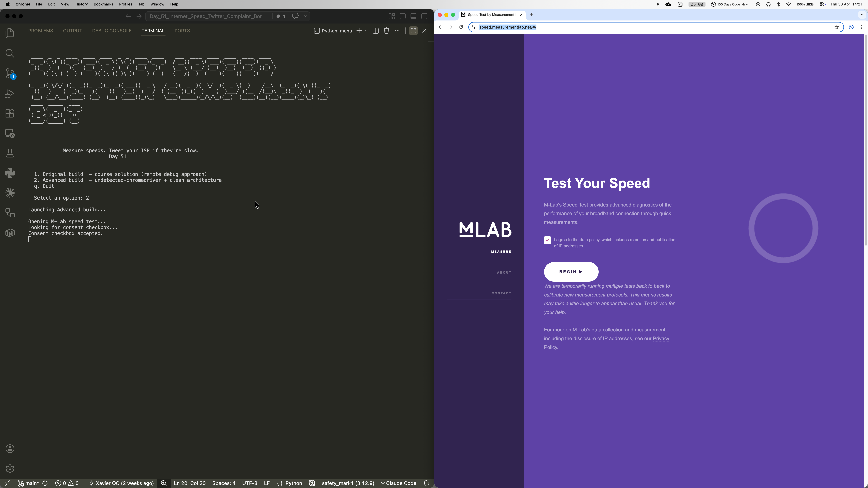This screenshot has width=868, height=488.
Task: Open the Remote Explorer icon in sidebar
Action: tap(10, 133)
